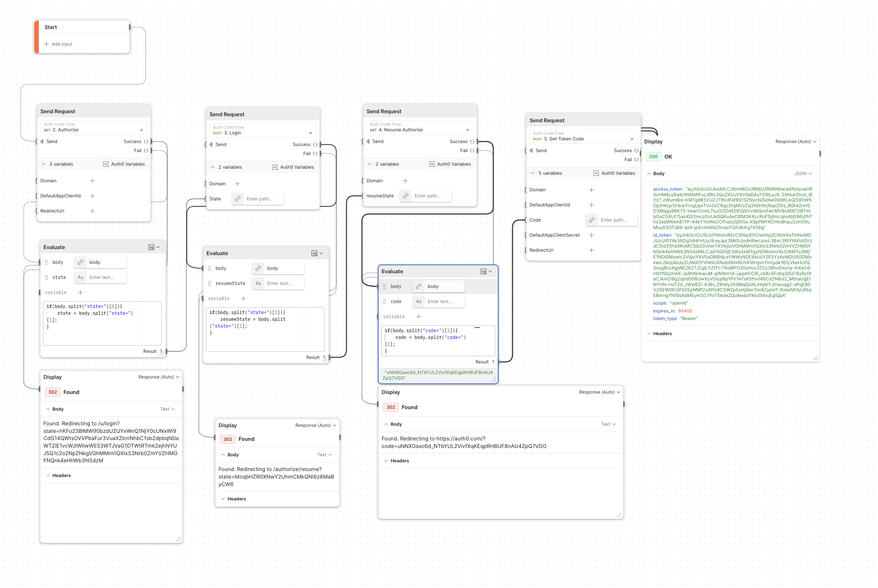Click the Result help question mark icon
The height and width of the screenshot is (588, 878).
162,351
